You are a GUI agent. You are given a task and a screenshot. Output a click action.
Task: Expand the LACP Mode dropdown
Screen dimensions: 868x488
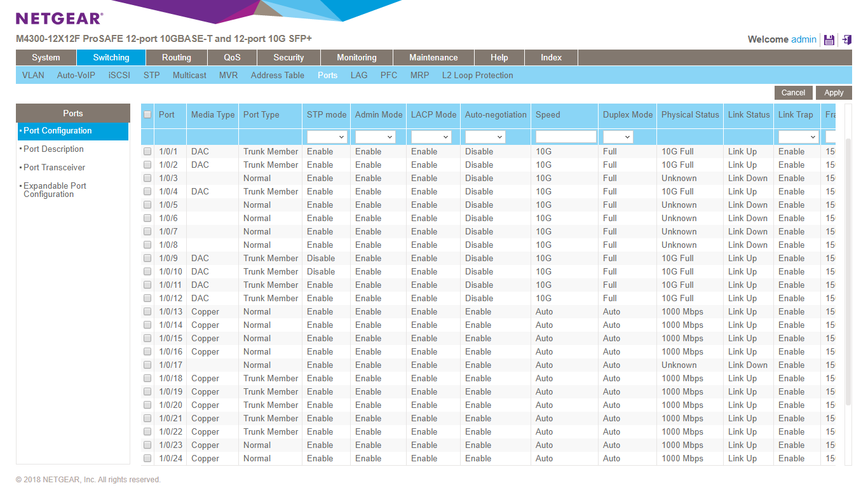(x=431, y=137)
